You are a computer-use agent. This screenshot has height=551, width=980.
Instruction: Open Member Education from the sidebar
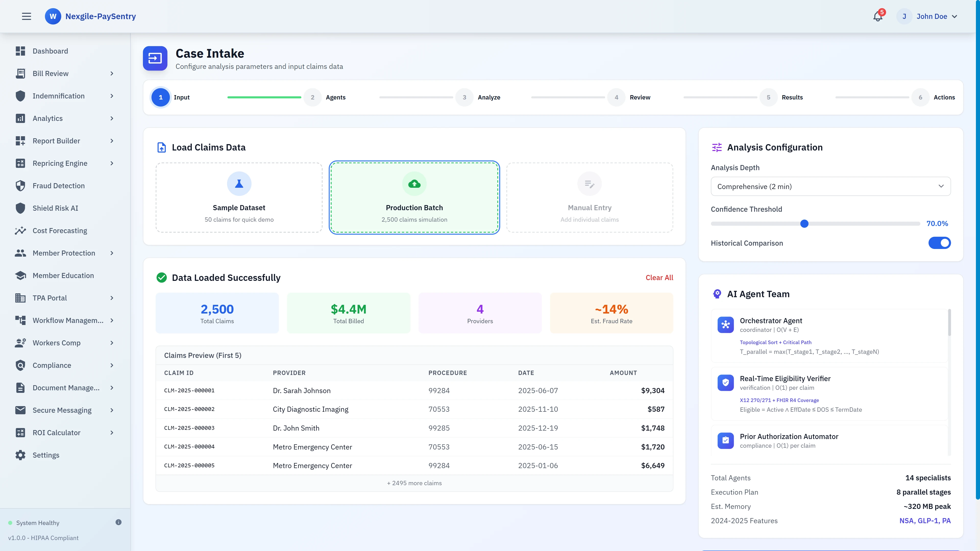point(63,275)
